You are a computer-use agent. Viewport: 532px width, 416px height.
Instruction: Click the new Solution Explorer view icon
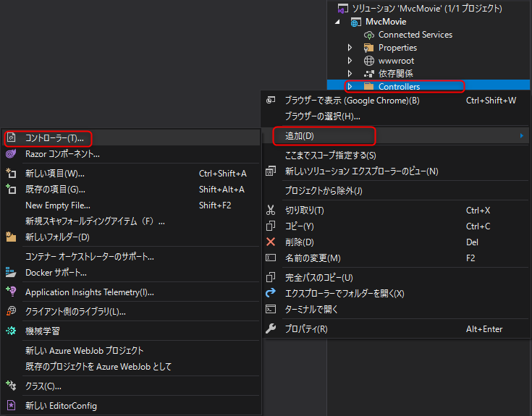[271, 171]
